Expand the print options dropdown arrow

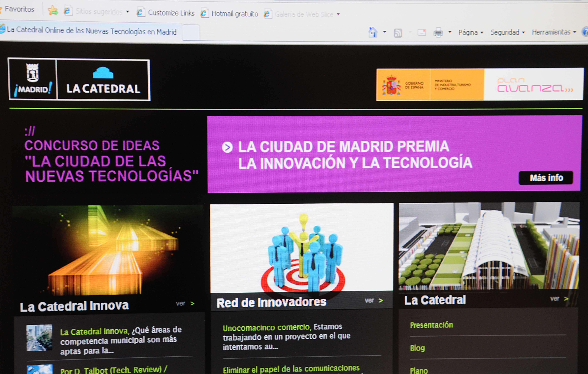click(x=450, y=32)
